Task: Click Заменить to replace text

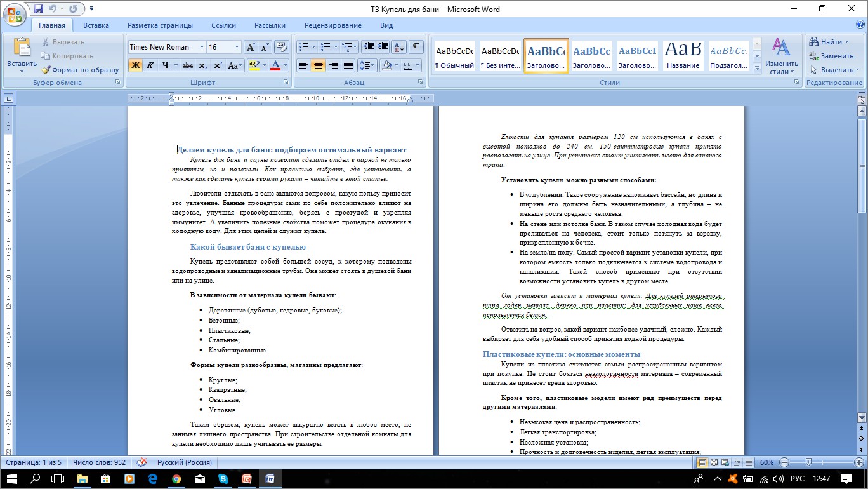Action: click(x=832, y=56)
